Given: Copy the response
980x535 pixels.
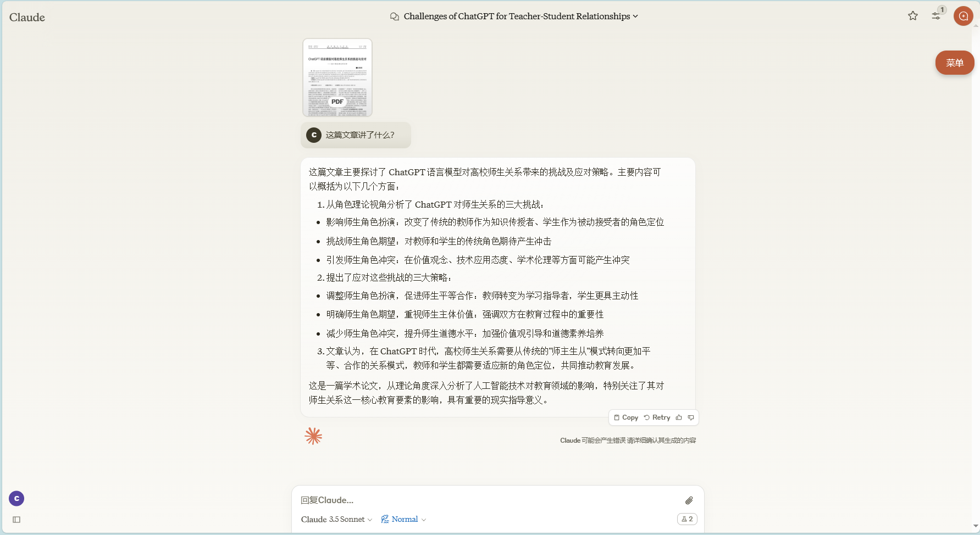Looking at the screenshot, I should [x=626, y=417].
